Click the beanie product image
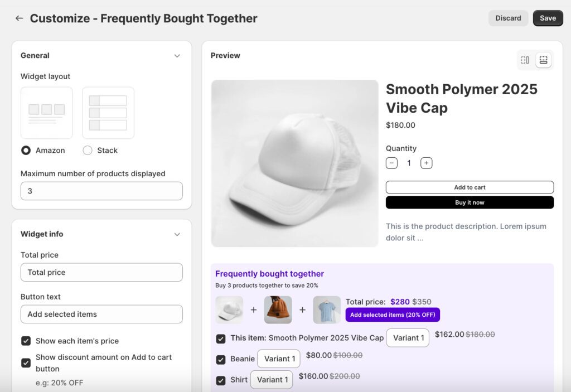The image size is (571, 392). (x=278, y=310)
